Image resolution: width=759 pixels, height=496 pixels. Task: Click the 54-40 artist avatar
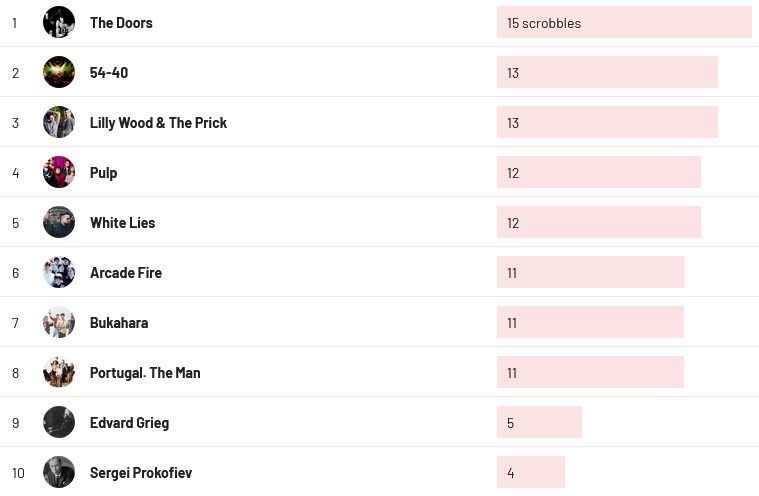pos(59,72)
